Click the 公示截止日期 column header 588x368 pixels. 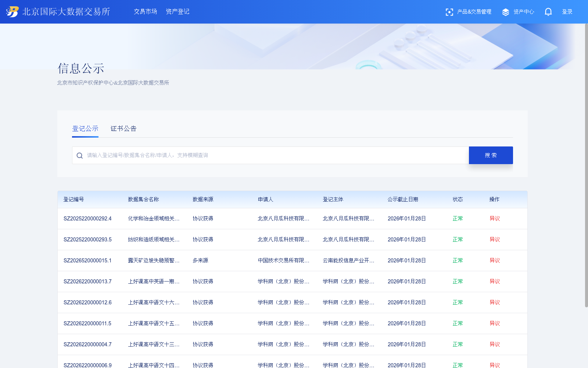[403, 199]
